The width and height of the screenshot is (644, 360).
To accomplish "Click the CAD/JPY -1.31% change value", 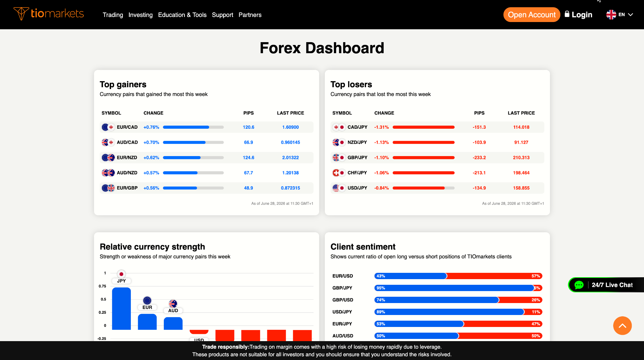I will [381, 127].
